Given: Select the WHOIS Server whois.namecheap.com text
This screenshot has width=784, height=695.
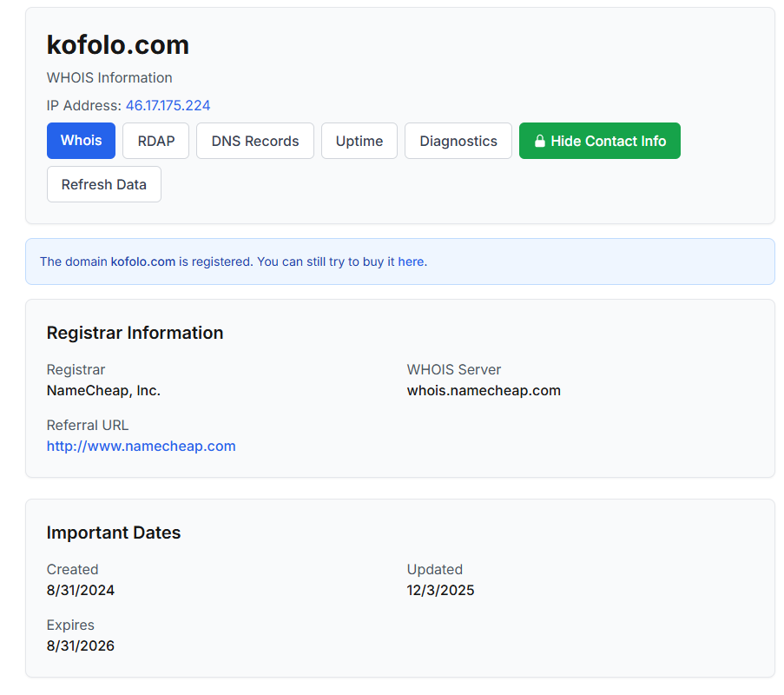Looking at the screenshot, I should pos(484,390).
